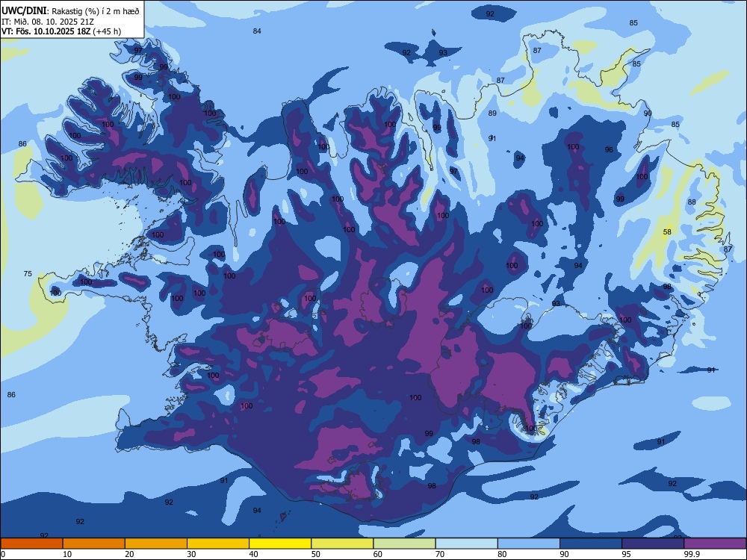Click the purple 99.9+ legend swatch
This screenshot has width=747, height=560.
tap(715, 544)
